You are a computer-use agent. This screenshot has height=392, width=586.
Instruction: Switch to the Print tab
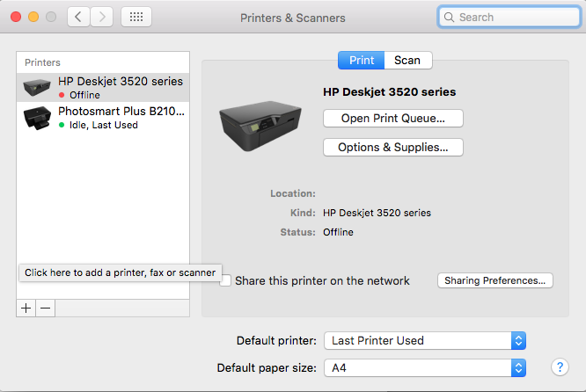tap(362, 60)
